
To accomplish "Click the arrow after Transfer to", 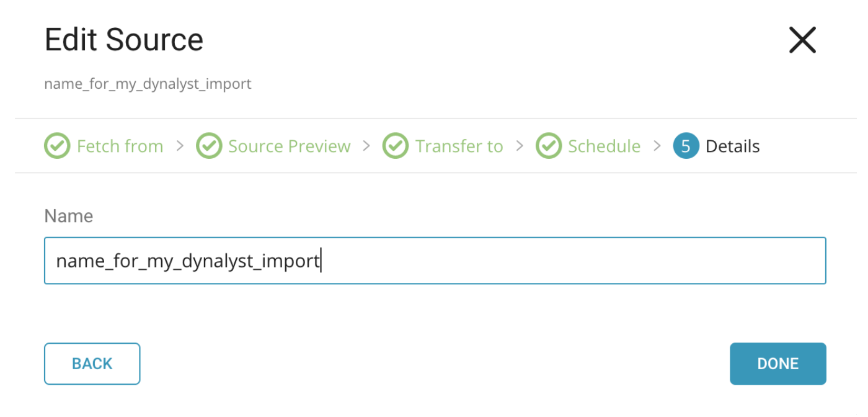I will [520, 146].
